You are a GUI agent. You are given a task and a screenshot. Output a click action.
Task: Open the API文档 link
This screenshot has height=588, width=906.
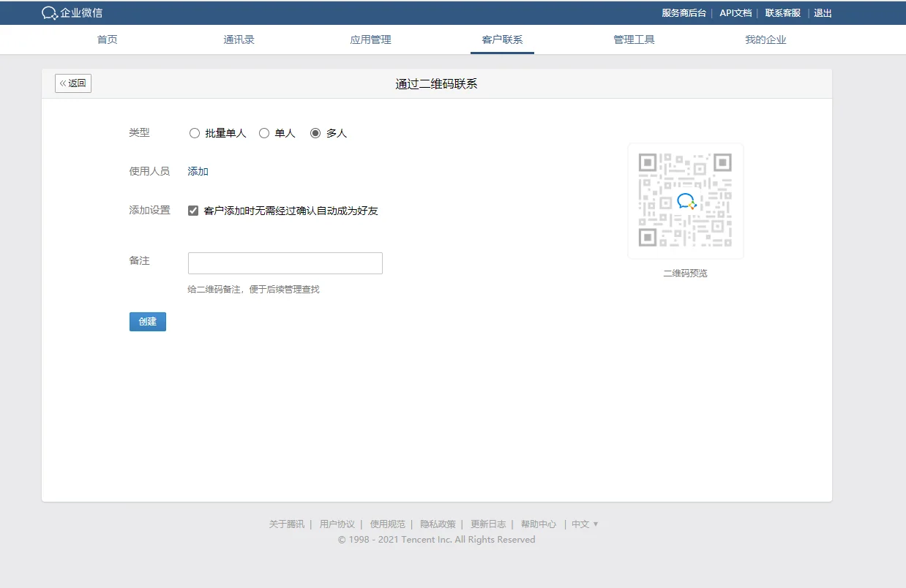(735, 13)
